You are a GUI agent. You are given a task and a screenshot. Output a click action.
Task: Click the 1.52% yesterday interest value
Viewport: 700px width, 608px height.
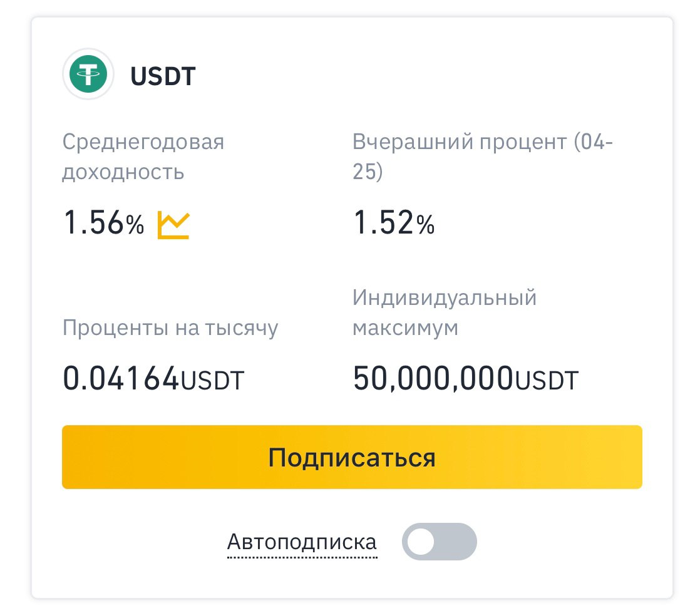394,223
